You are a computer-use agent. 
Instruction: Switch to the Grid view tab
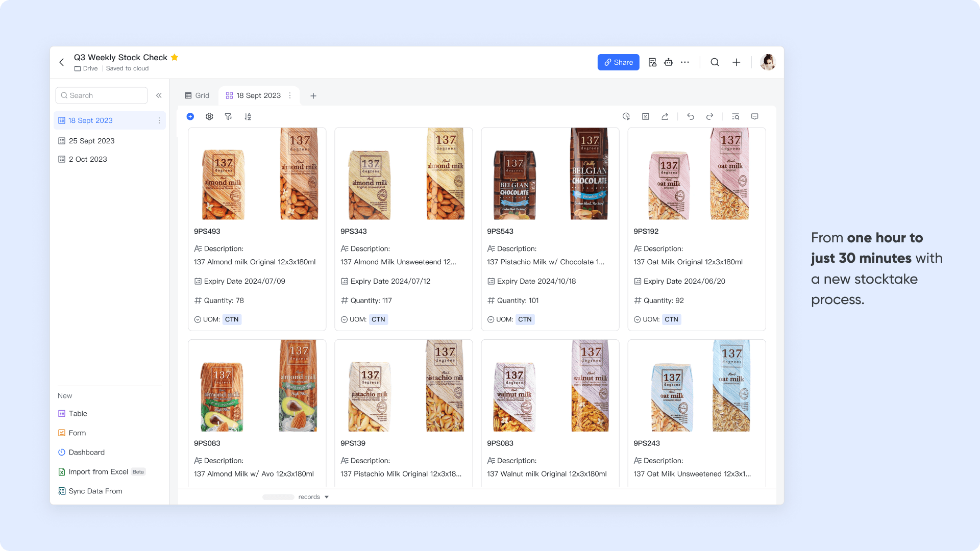pyautogui.click(x=198, y=95)
